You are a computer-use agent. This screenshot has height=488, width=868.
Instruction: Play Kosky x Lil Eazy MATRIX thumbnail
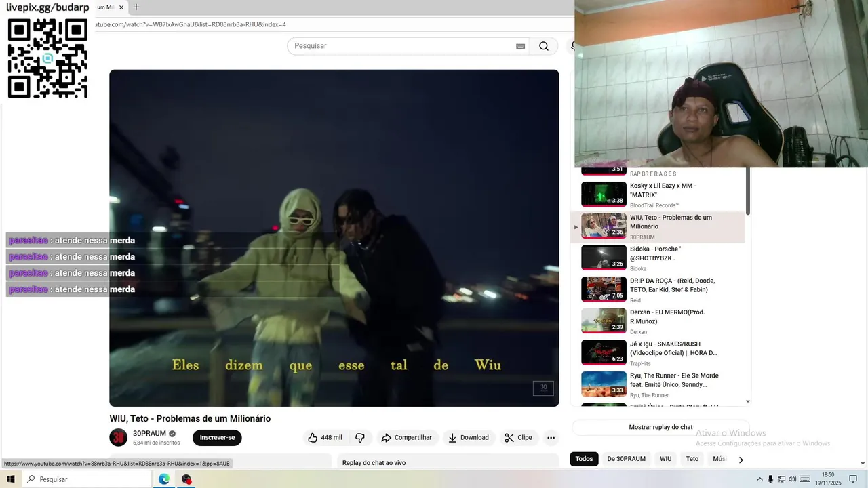604,195
